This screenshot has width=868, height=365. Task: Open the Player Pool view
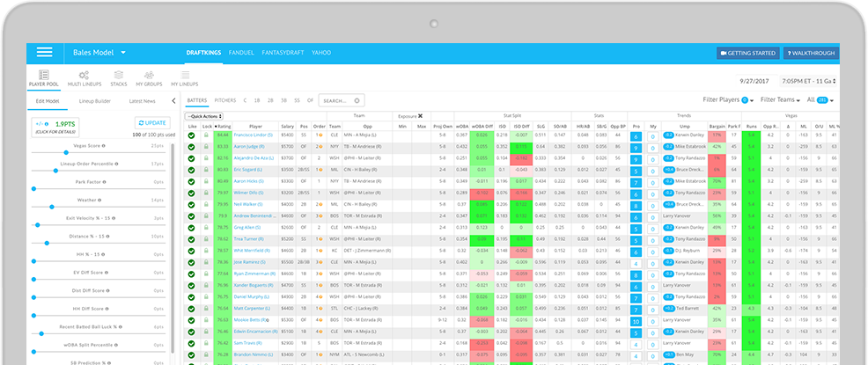(44, 78)
